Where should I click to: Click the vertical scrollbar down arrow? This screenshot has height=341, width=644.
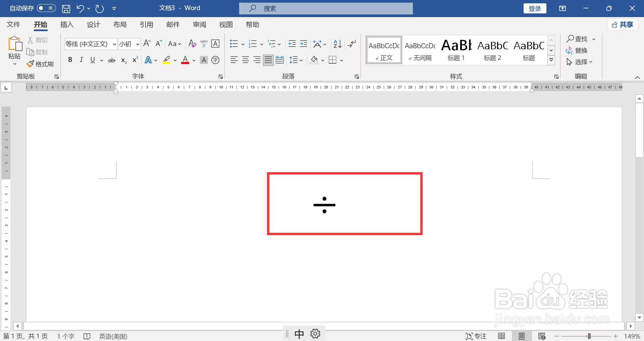pos(639,317)
